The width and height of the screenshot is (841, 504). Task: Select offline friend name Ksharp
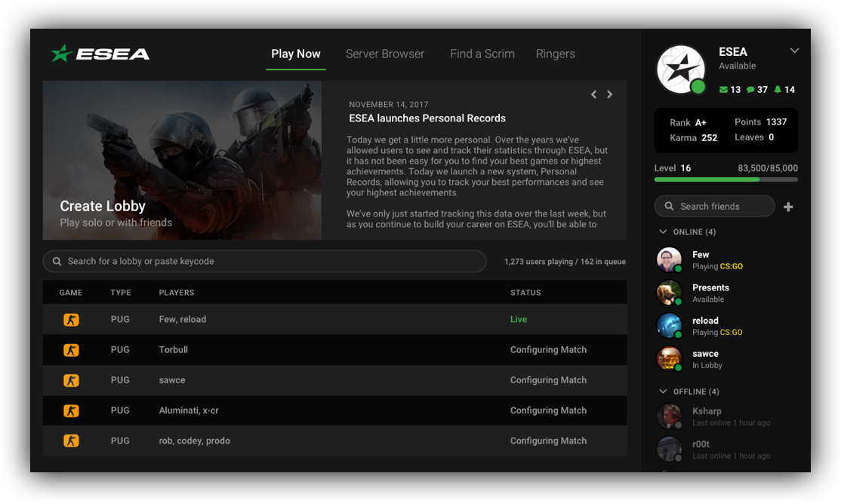click(707, 411)
